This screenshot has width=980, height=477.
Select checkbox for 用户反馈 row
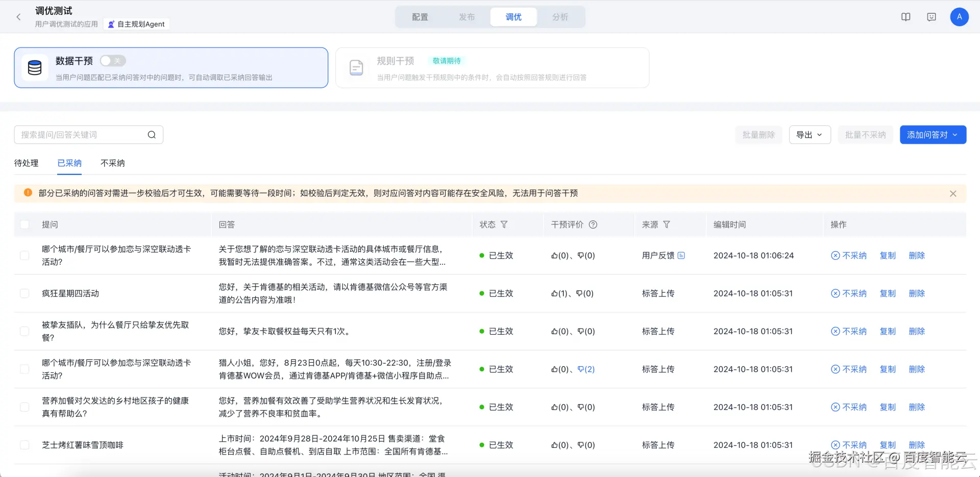pyautogui.click(x=24, y=255)
